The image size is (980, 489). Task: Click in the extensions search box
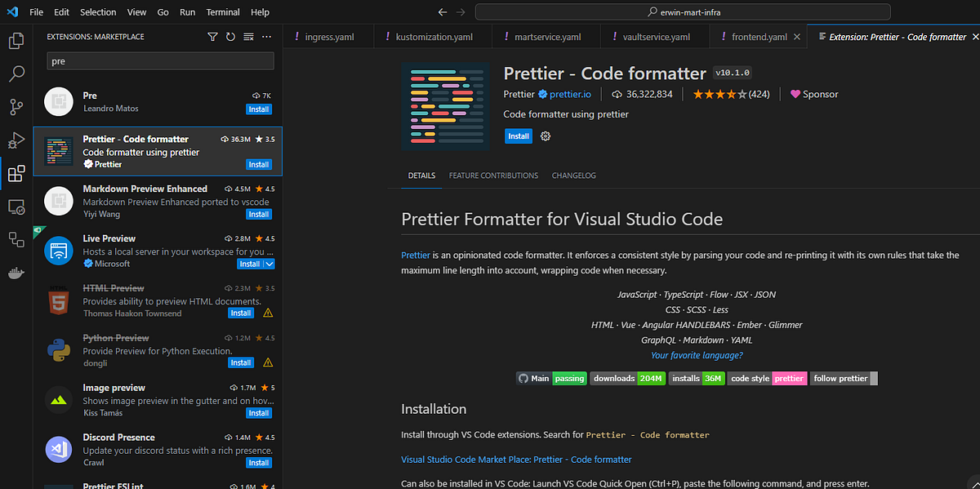160,60
